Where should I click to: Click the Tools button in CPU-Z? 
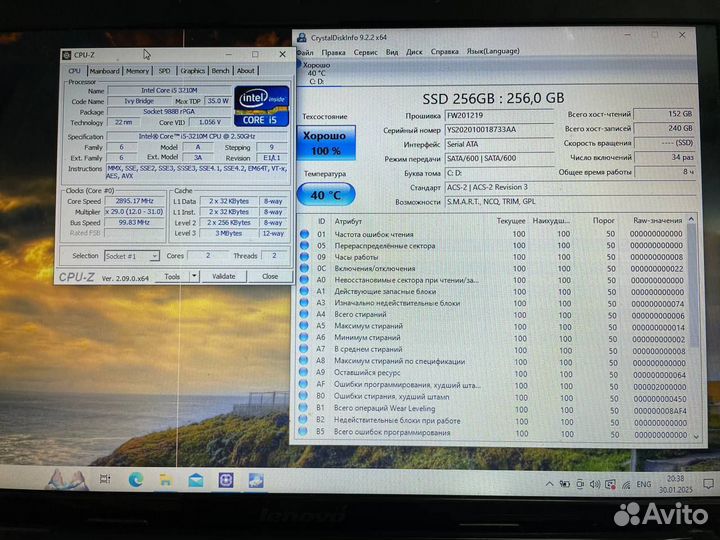(x=172, y=276)
